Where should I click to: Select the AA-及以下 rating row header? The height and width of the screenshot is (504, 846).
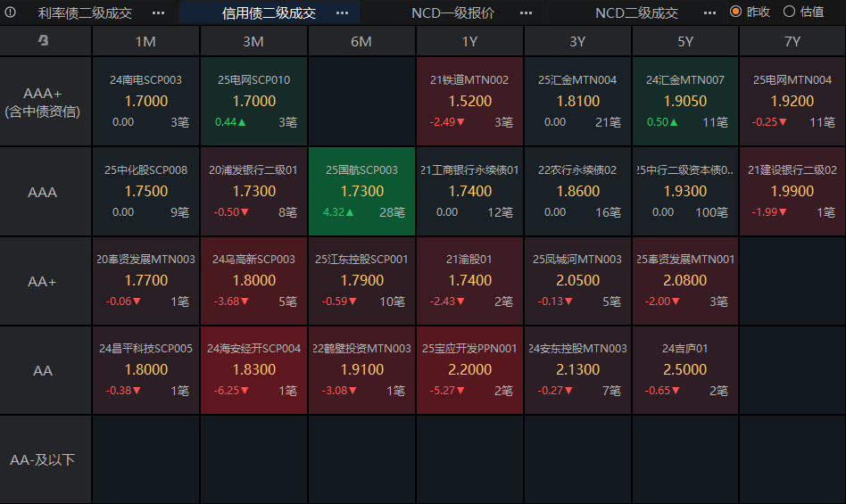pos(46,459)
